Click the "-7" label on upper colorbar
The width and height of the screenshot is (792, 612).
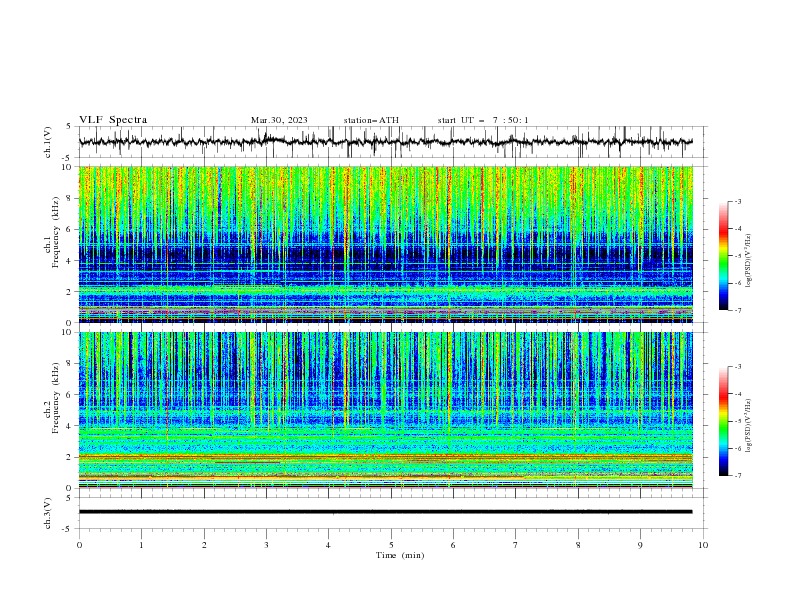click(x=737, y=311)
